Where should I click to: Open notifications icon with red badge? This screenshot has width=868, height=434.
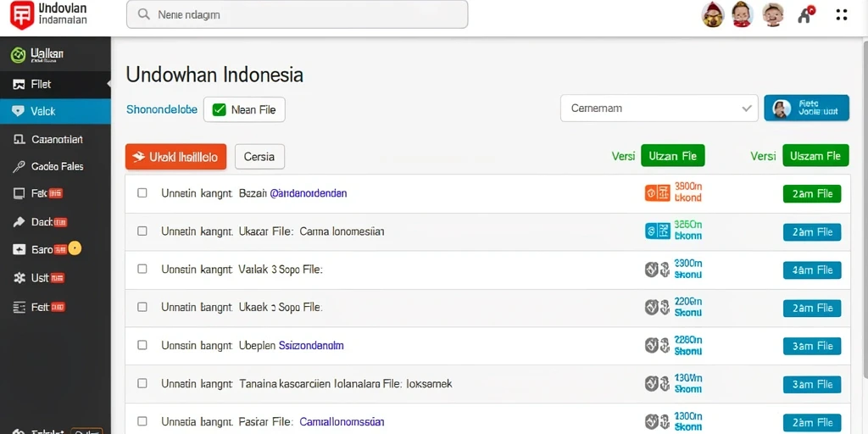tap(805, 15)
